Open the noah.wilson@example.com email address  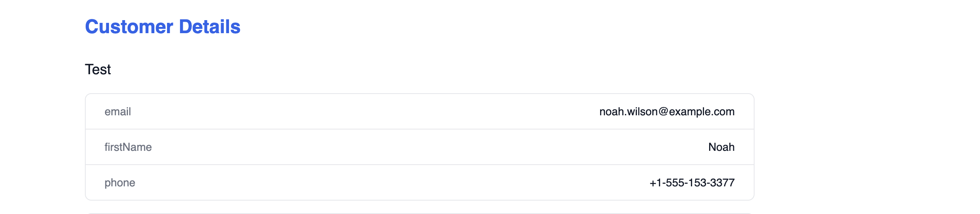[666, 112]
